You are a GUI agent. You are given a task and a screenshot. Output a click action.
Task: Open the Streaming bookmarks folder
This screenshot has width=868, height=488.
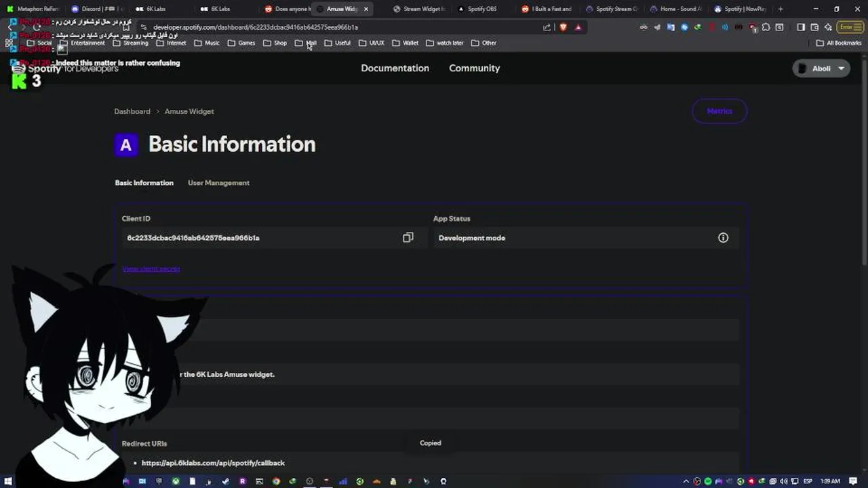pyautogui.click(x=130, y=43)
